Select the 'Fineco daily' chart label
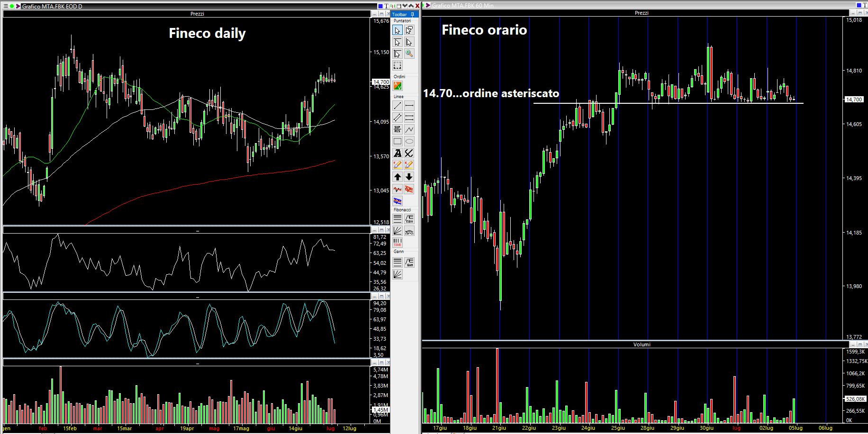The image size is (868, 434). [x=207, y=34]
